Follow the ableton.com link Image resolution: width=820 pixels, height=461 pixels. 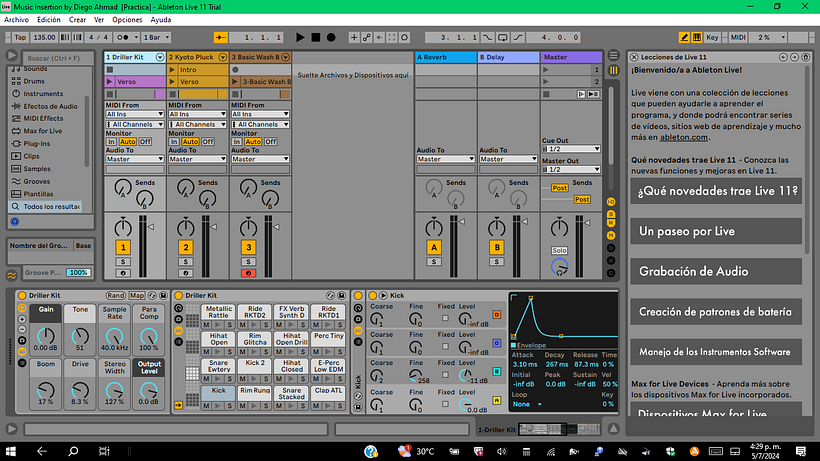point(684,137)
